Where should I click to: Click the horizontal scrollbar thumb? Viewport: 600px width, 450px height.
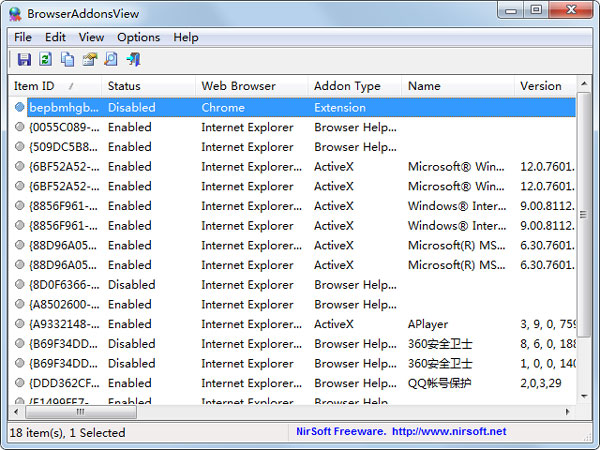81,412
